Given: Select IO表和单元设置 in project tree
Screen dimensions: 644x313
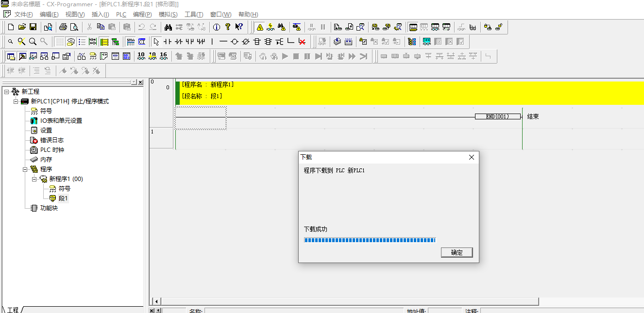Looking at the screenshot, I should (61, 121).
